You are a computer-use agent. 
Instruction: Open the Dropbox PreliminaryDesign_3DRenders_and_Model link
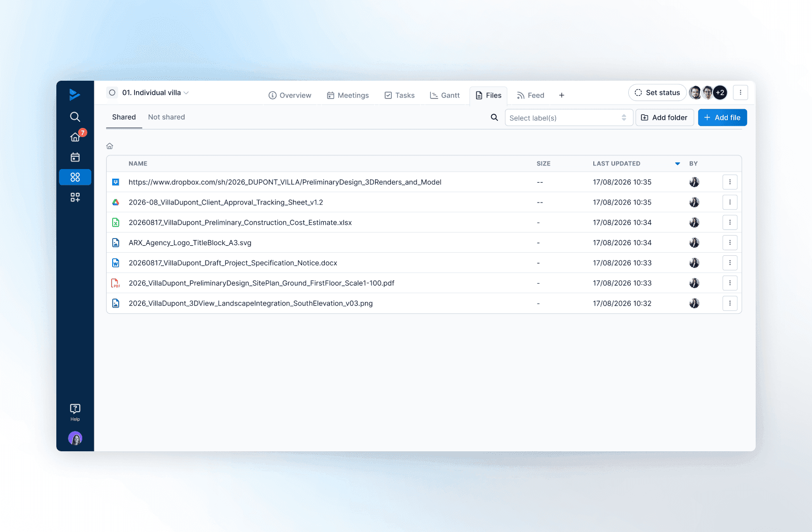(285, 182)
